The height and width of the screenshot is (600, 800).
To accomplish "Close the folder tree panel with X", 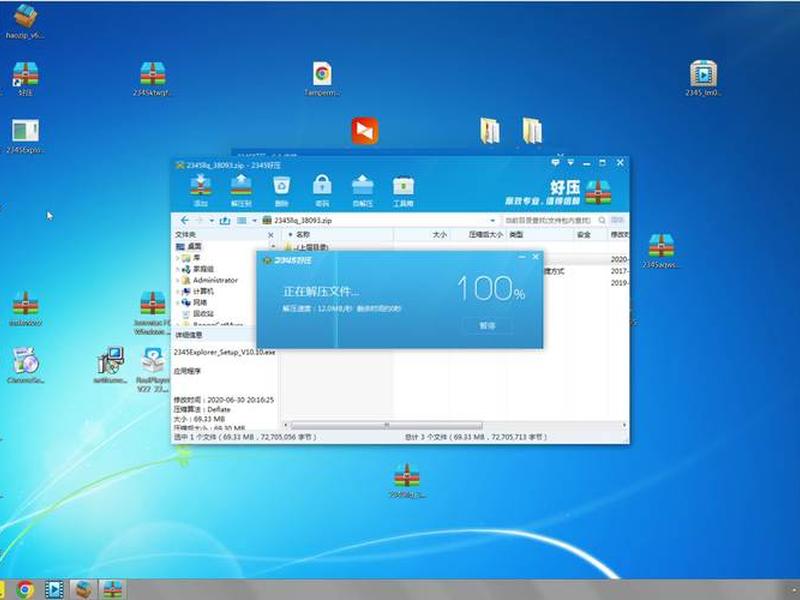I will tap(271, 235).
